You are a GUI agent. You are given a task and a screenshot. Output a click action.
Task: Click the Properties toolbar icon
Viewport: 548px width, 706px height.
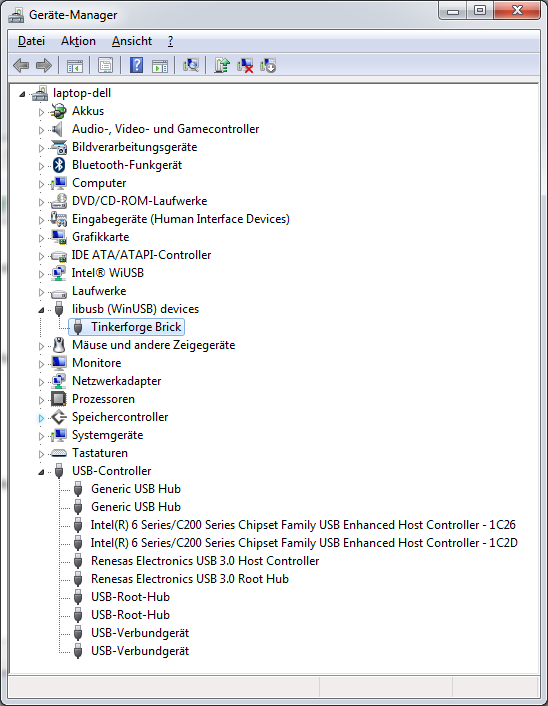[105, 66]
